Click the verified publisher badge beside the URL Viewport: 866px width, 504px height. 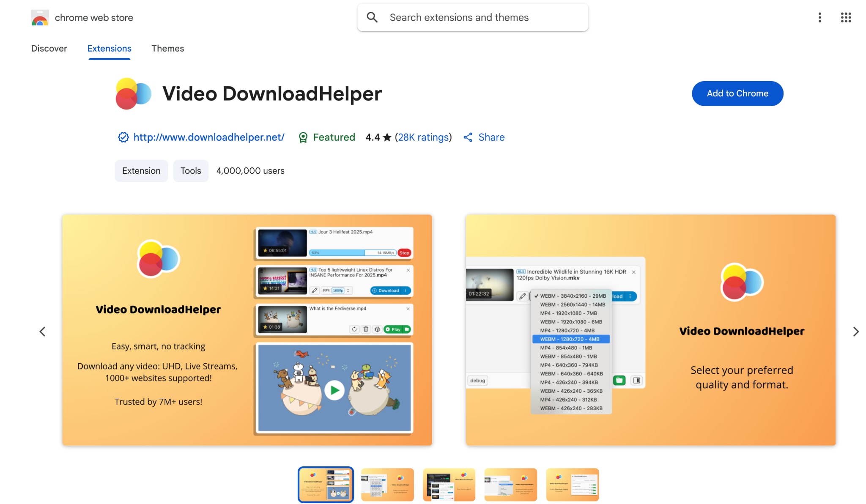point(123,137)
